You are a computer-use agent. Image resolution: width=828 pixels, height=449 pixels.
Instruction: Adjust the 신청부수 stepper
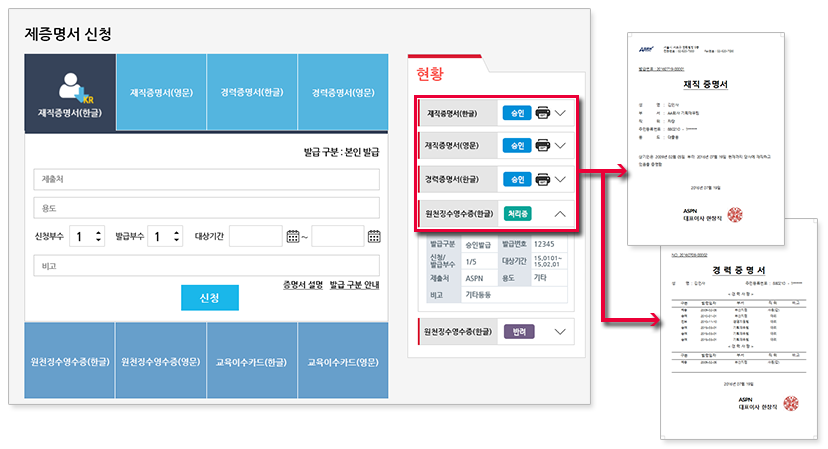(x=98, y=237)
